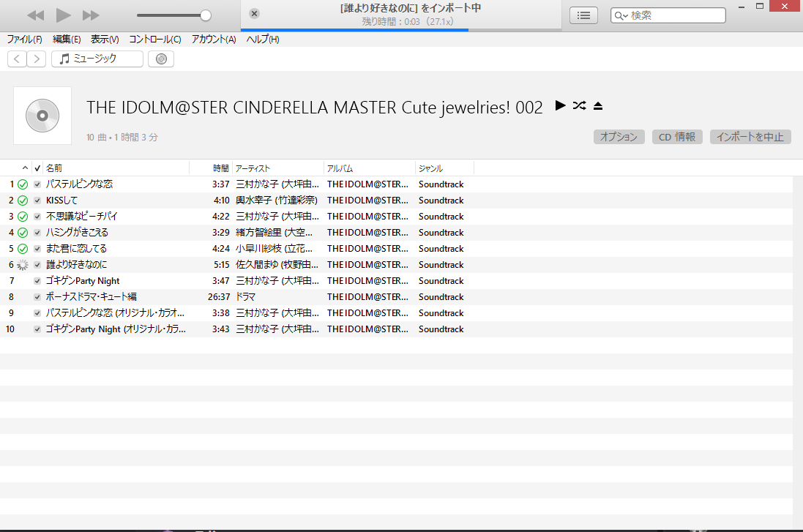803x532 pixels.
Task: Click the ドラマ artist cell
Action: pyautogui.click(x=245, y=297)
